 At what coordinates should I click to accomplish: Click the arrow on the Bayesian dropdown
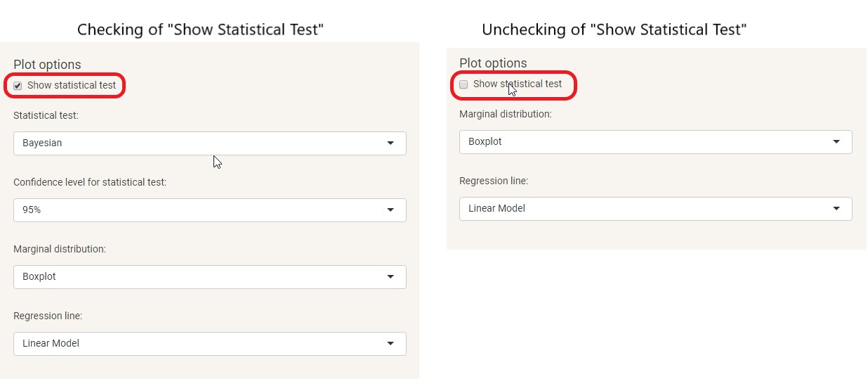pos(390,143)
